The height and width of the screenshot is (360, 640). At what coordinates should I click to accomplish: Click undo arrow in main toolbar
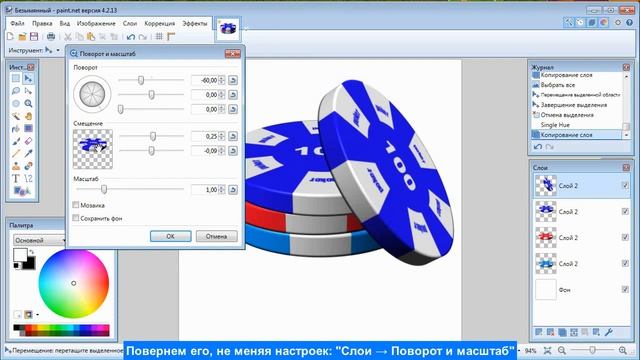pyautogui.click(x=131, y=37)
